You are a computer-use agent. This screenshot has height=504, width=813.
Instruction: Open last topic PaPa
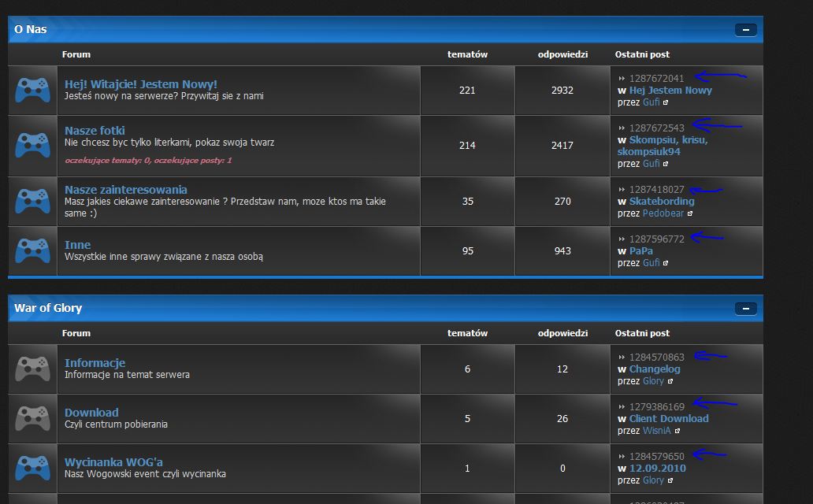pos(640,251)
